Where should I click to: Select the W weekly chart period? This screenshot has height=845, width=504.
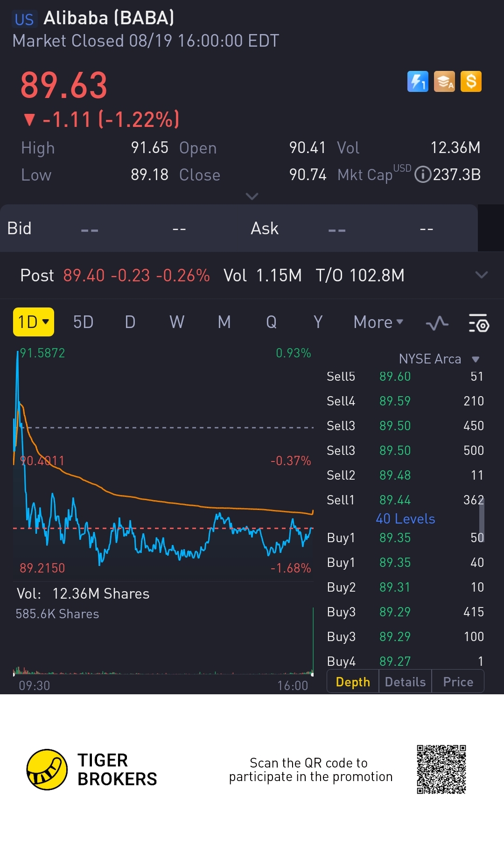coord(177,322)
